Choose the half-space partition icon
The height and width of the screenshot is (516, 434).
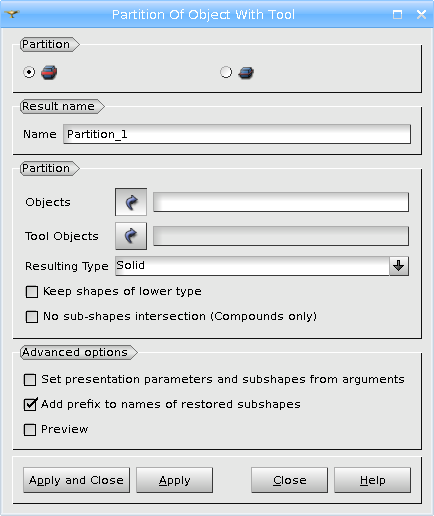246,73
